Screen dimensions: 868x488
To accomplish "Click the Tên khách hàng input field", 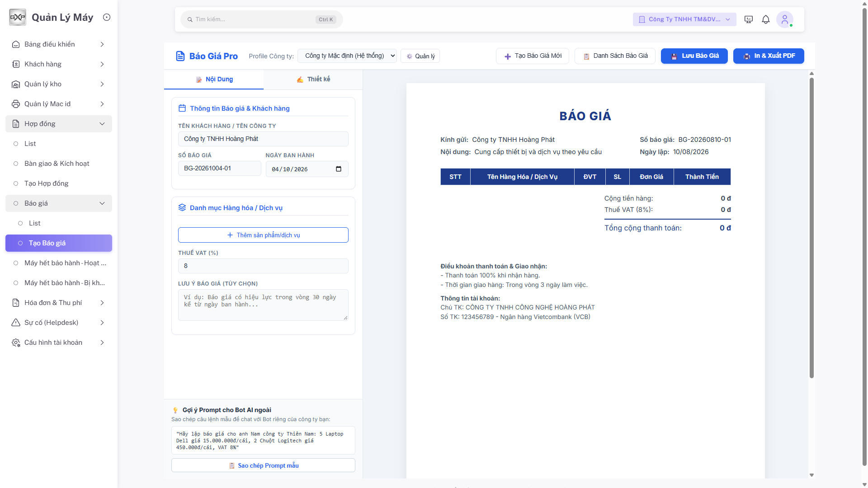I will [x=263, y=139].
